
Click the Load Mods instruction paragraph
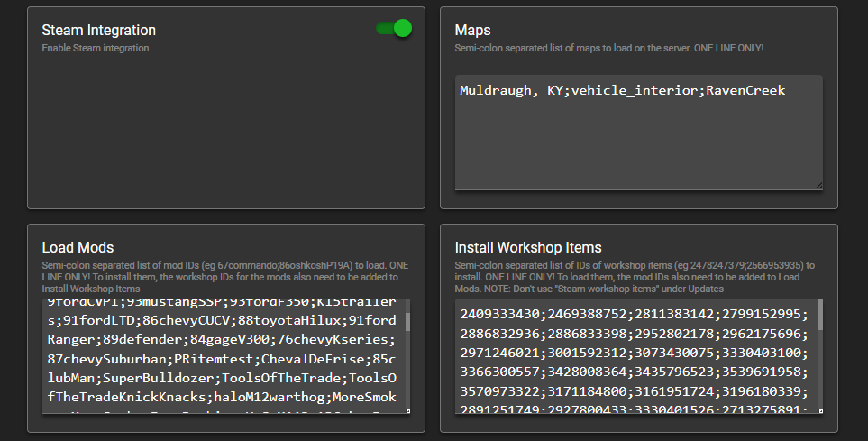(225, 277)
